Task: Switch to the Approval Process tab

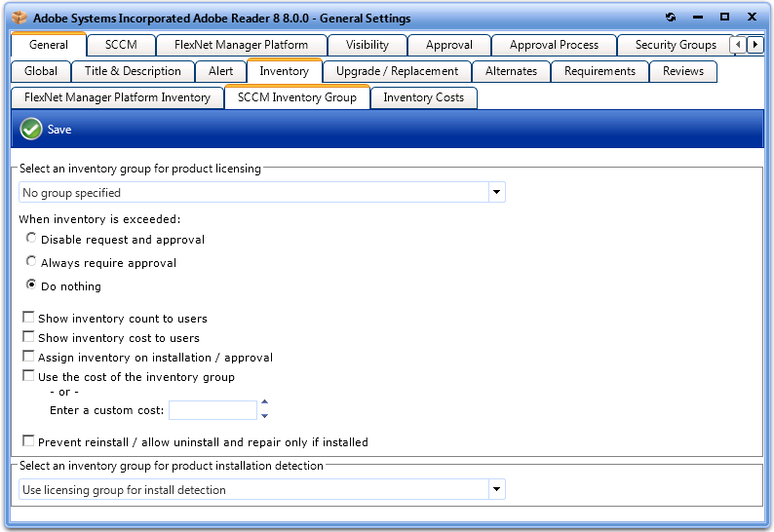Action: pos(554,45)
